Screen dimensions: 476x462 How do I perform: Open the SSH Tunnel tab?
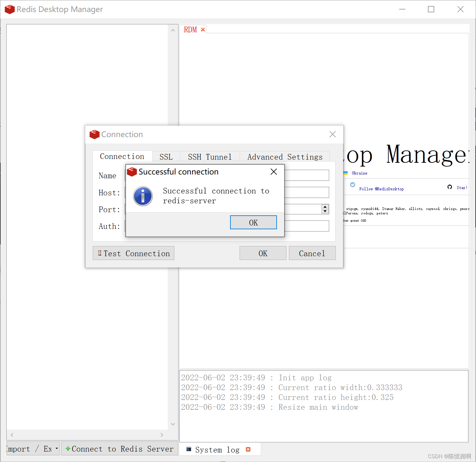210,157
